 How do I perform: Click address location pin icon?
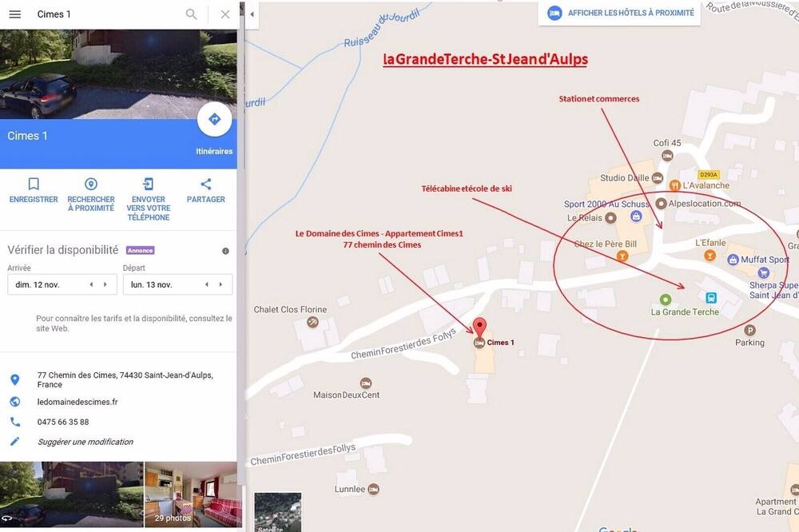15,379
